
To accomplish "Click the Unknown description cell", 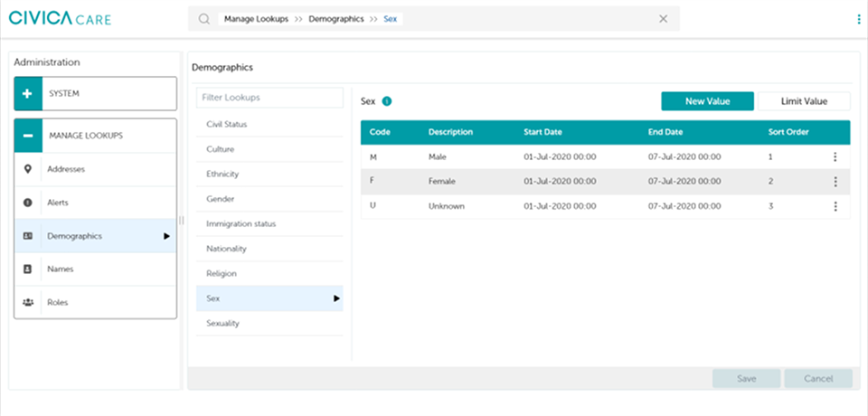I will pos(446,206).
